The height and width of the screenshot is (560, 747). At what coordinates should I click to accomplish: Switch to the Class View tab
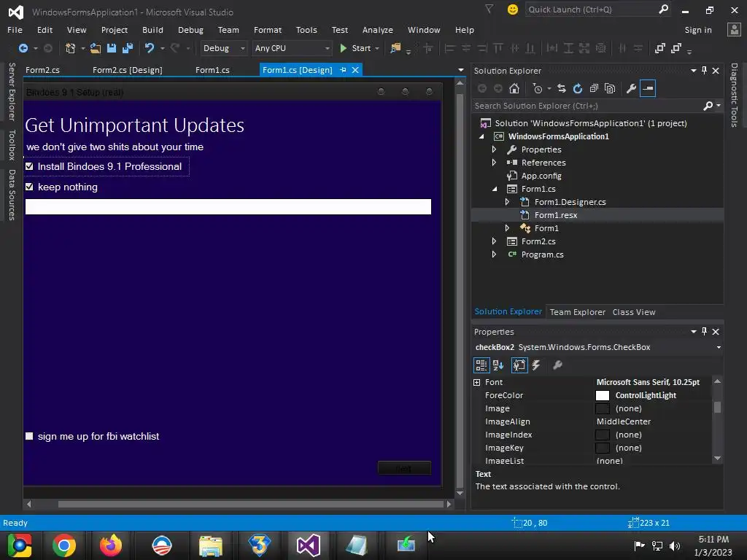(634, 312)
